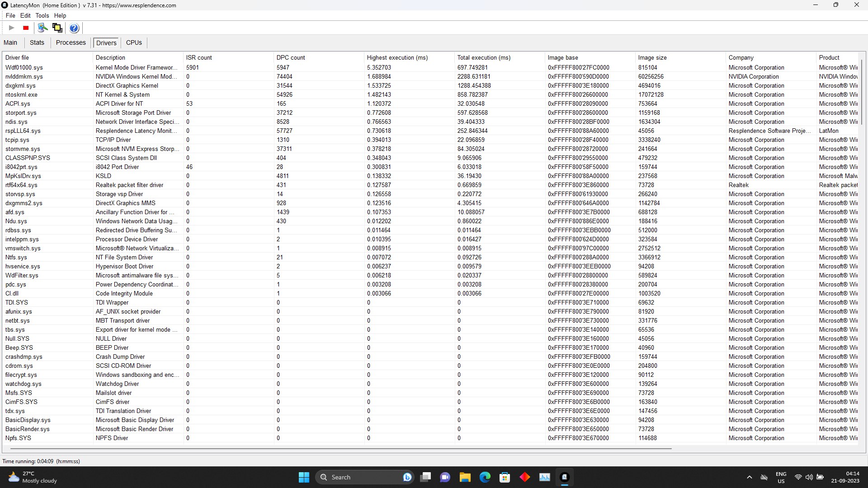
Task: Click the window layout toolbar icon
Action: click(57, 28)
